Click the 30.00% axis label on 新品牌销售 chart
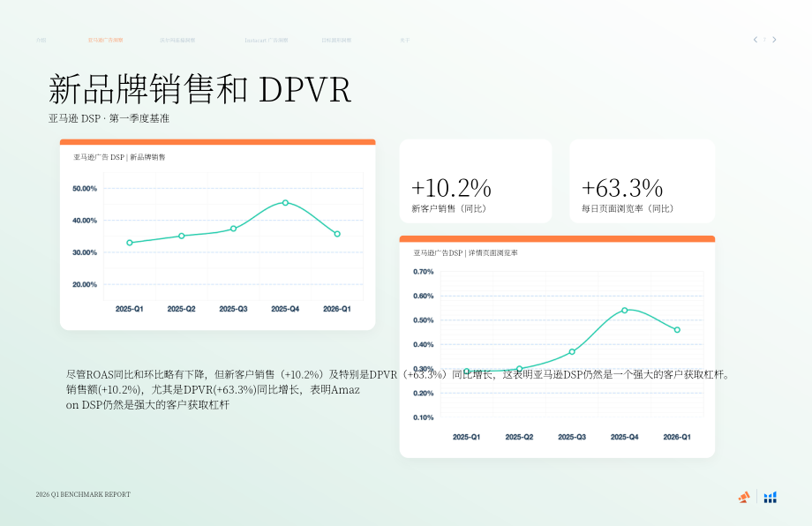The image size is (812, 526). point(85,252)
